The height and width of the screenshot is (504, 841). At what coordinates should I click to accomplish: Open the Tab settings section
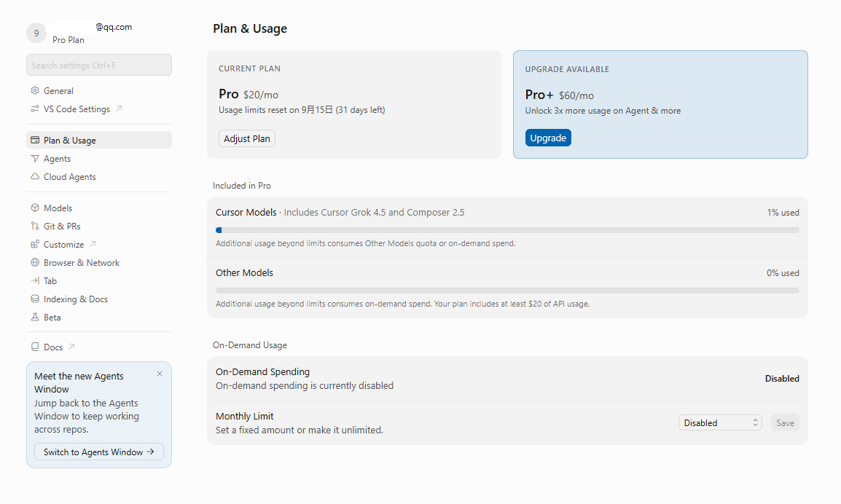[x=99, y=280]
